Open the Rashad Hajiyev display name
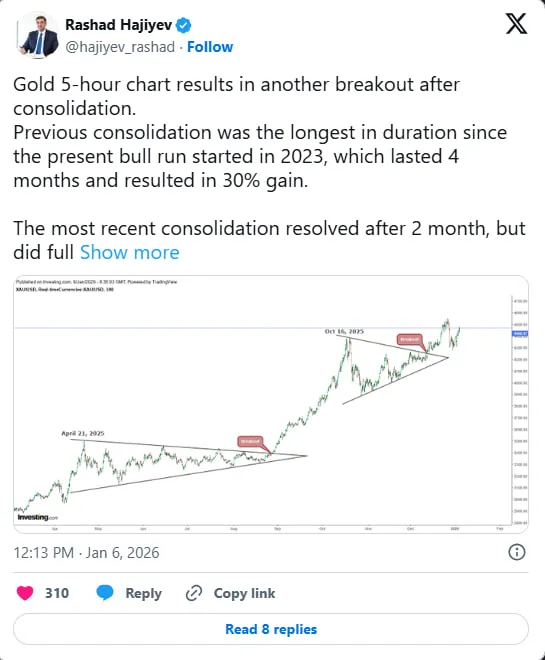The image size is (545, 660). click(x=118, y=25)
